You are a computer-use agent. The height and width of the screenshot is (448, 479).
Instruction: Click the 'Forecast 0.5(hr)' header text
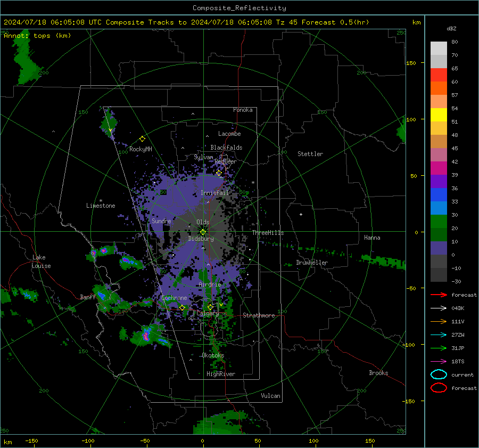335,22
